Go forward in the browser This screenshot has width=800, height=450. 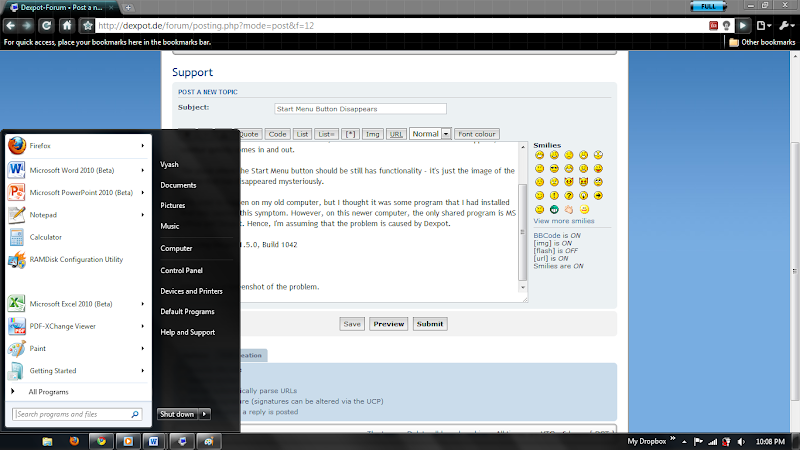(x=27, y=26)
